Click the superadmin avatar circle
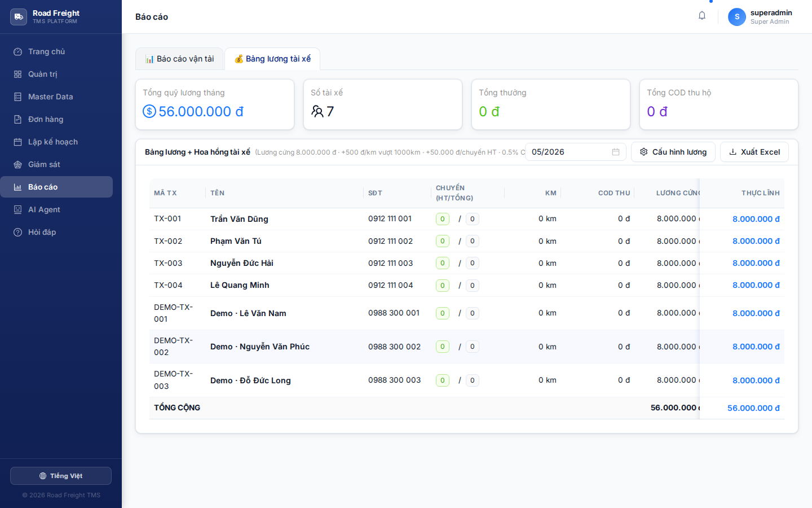The height and width of the screenshot is (508, 812). click(737, 17)
